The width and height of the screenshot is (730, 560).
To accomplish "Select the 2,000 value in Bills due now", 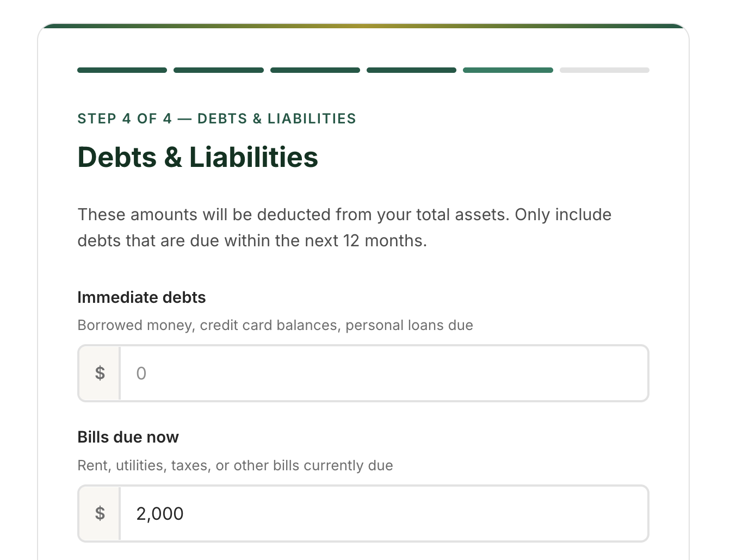I will coord(159,513).
